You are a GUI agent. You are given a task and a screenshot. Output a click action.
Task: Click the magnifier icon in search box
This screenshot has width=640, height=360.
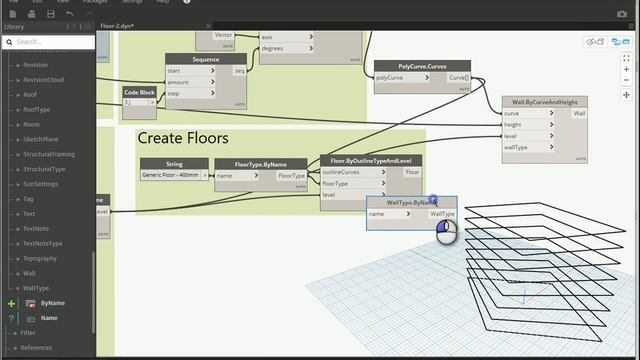[9, 42]
